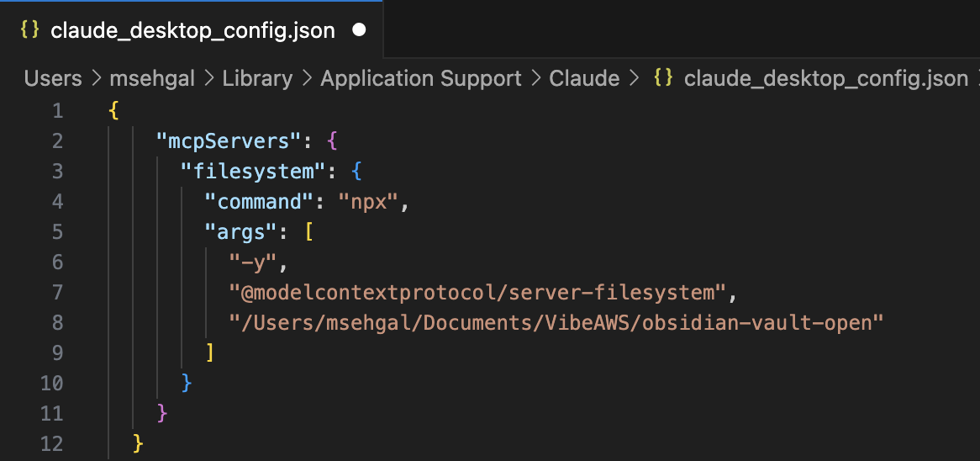The width and height of the screenshot is (980, 461).
Task: Select the claude_desktop_config.json editor tab
Action: pos(192,31)
